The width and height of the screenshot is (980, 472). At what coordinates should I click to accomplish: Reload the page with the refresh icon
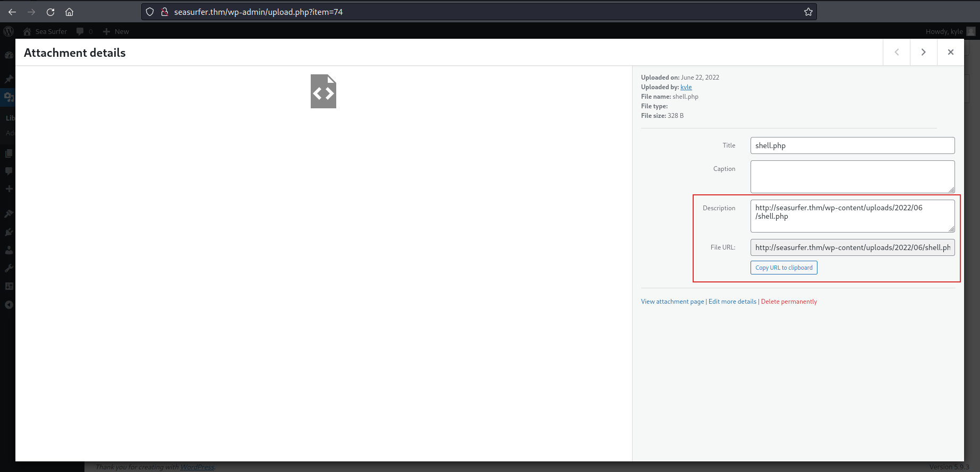pos(50,12)
